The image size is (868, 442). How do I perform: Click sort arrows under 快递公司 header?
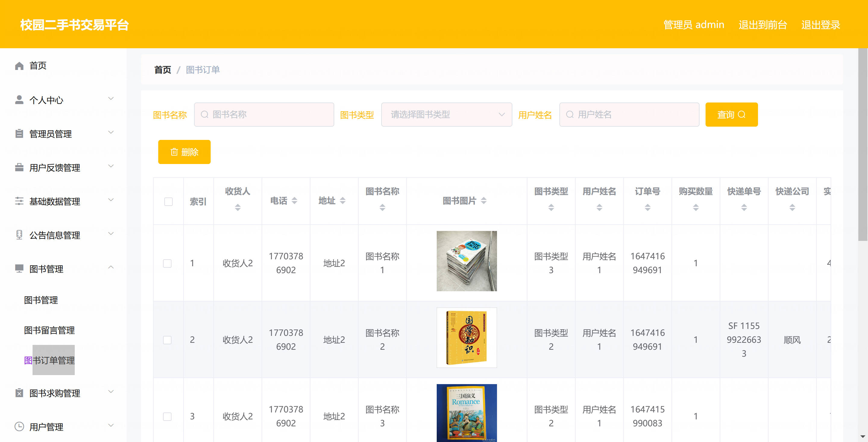click(x=792, y=207)
